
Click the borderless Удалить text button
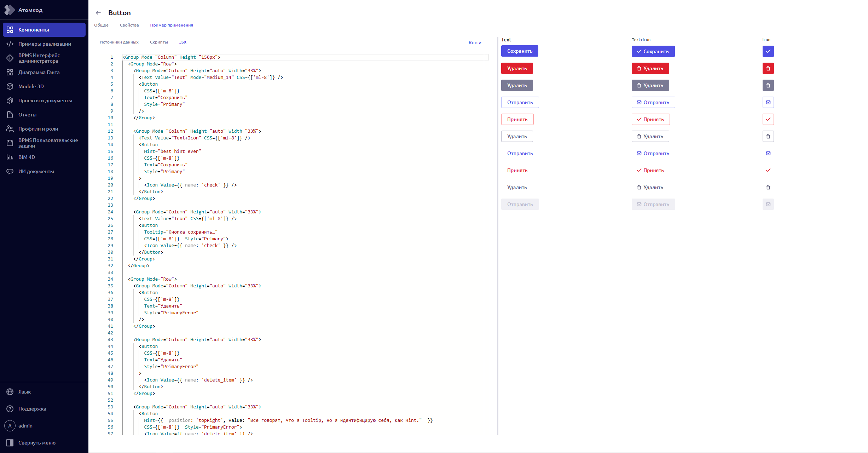click(517, 187)
